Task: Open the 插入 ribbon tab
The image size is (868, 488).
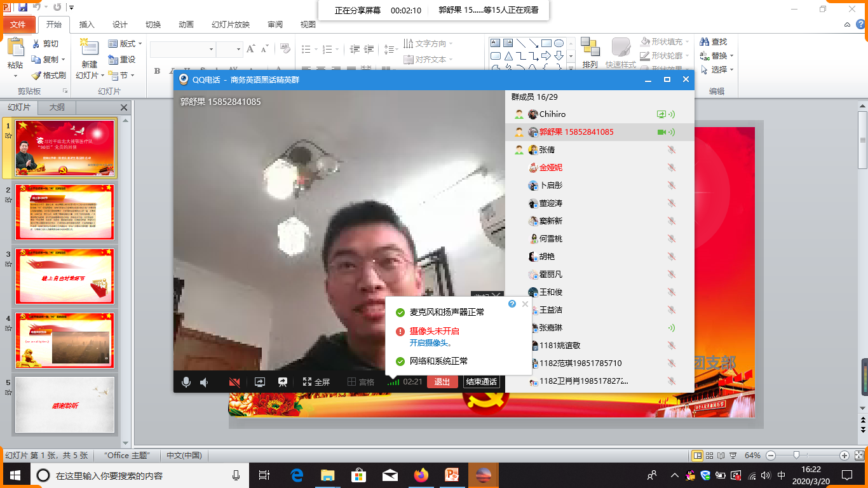Action: pos(86,25)
